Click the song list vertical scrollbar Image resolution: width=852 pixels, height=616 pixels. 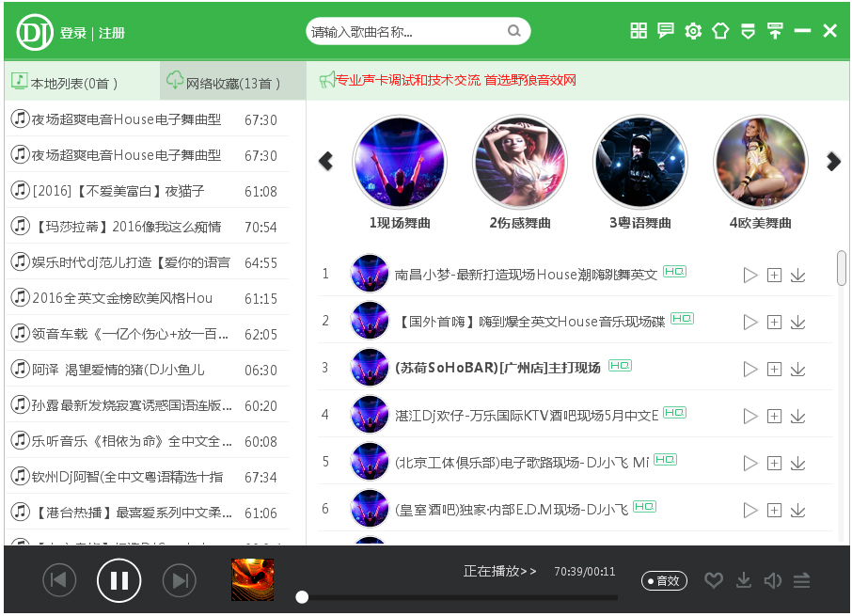(841, 268)
